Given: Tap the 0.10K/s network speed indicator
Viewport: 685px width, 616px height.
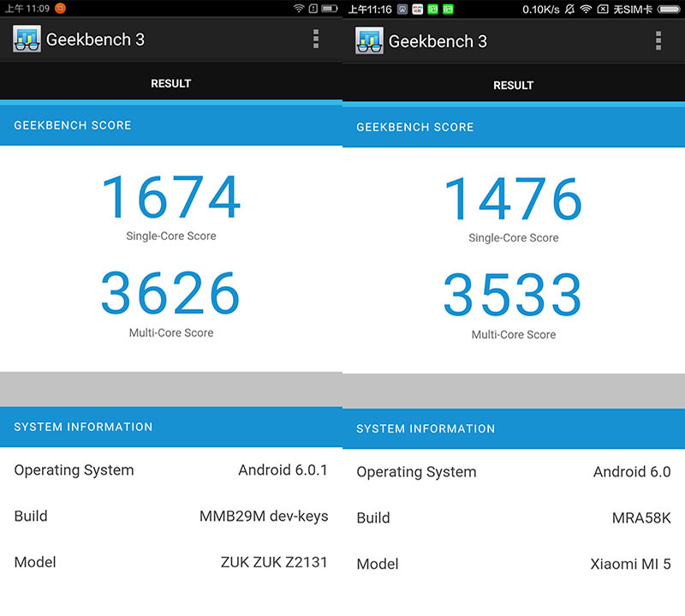Looking at the screenshot, I should [541, 9].
